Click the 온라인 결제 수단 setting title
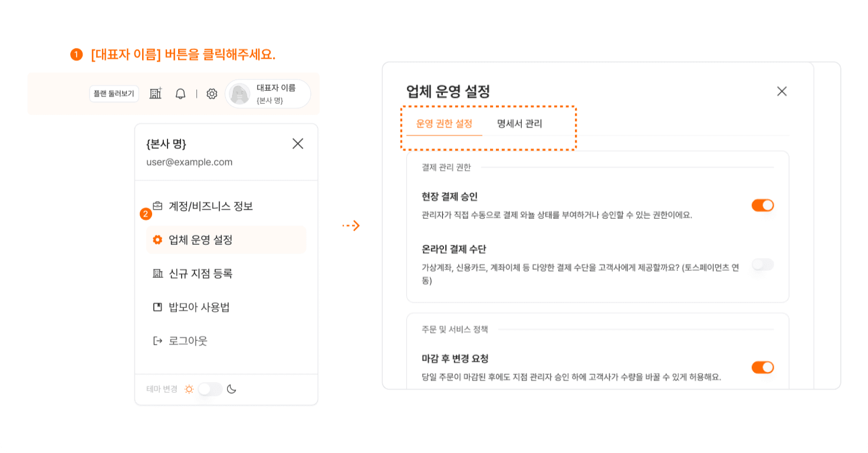Viewport: 868px width, 453px height. coord(454,249)
